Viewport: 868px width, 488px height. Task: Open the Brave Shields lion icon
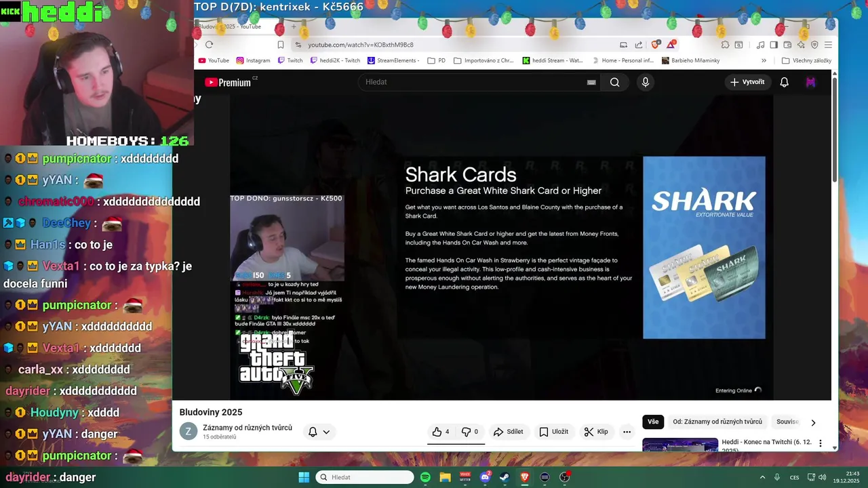click(655, 45)
